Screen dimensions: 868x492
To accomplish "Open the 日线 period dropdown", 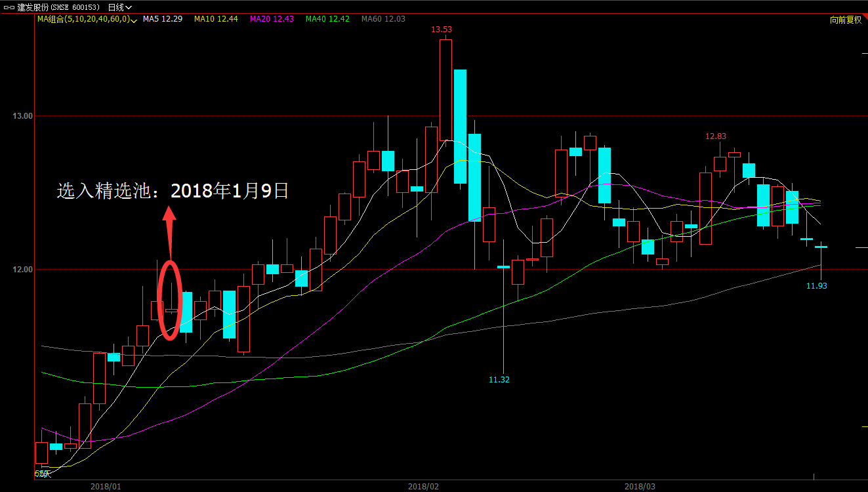I will [x=119, y=7].
